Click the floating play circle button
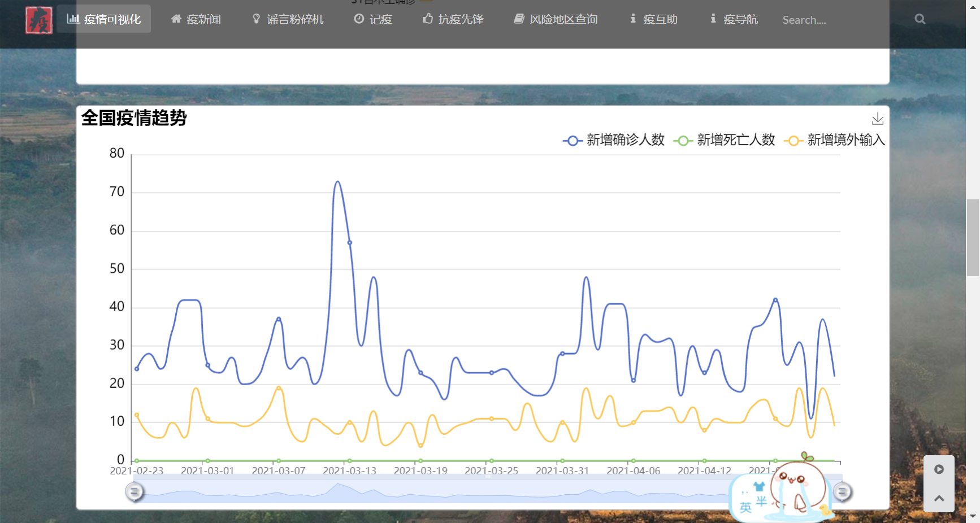This screenshot has width=980, height=523. (x=939, y=469)
